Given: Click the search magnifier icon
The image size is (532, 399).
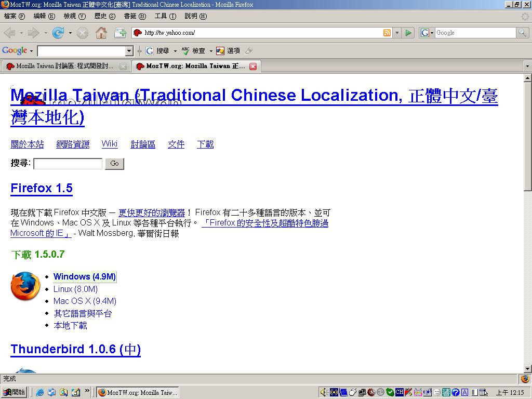Looking at the screenshot, I should (x=522, y=33).
